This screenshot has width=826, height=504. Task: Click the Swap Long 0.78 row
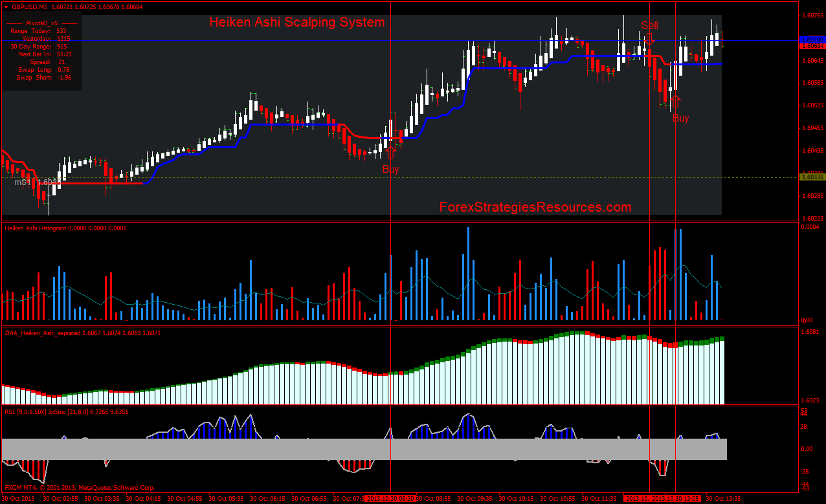44,70
